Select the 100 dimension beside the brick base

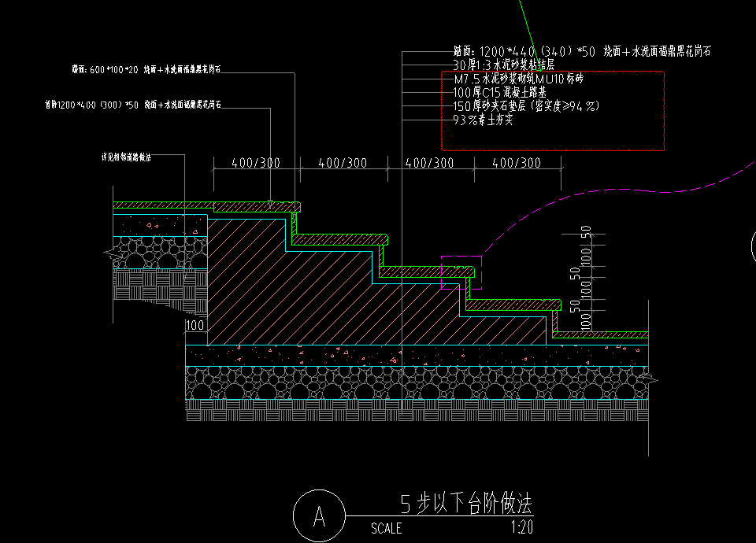[195, 325]
